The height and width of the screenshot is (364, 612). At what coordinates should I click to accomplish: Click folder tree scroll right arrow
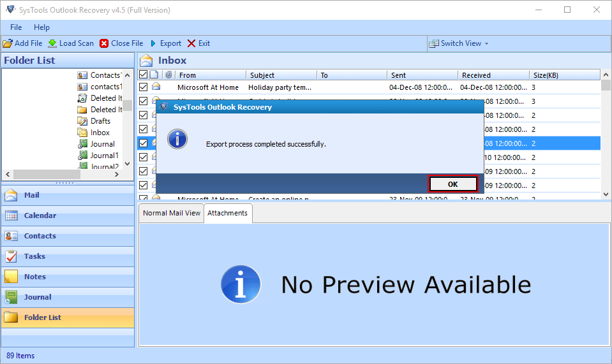click(x=116, y=174)
